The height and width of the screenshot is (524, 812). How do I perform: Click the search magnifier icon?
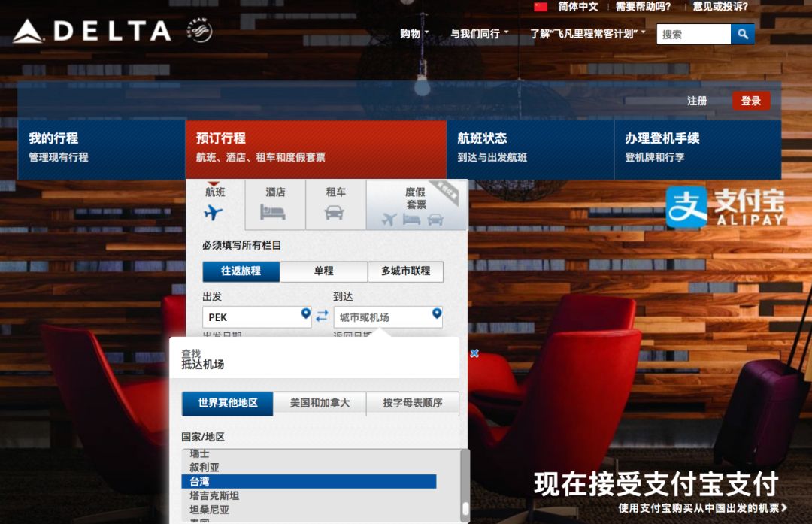[x=744, y=33]
